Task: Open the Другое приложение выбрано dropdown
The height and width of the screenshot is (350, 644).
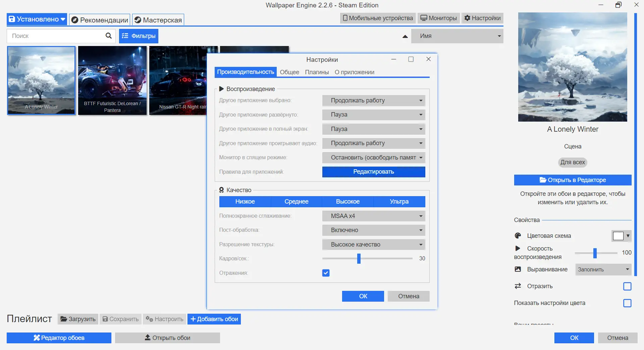Action: point(374,100)
